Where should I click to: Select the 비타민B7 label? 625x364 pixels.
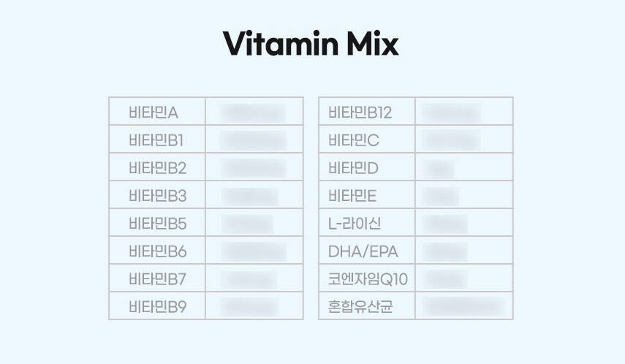[157, 279]
